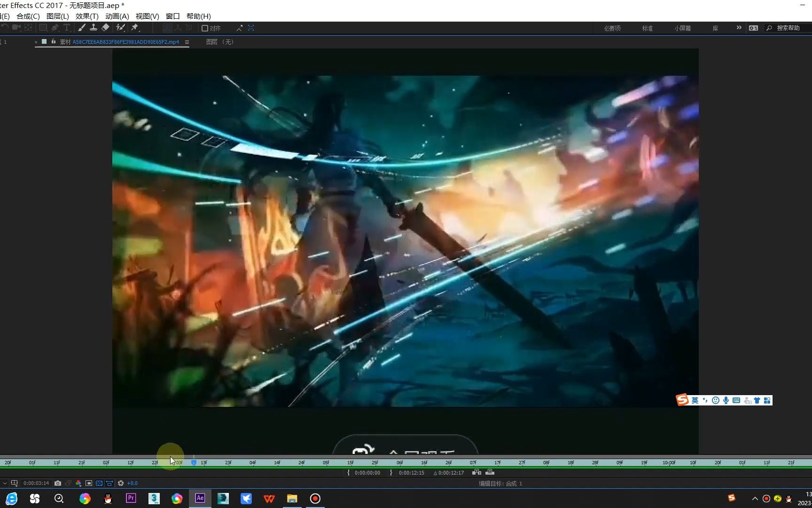This screenshot has width=812, height=508.
Task: Switch to the 小屏幕 workspace
Action: [683, 28]
